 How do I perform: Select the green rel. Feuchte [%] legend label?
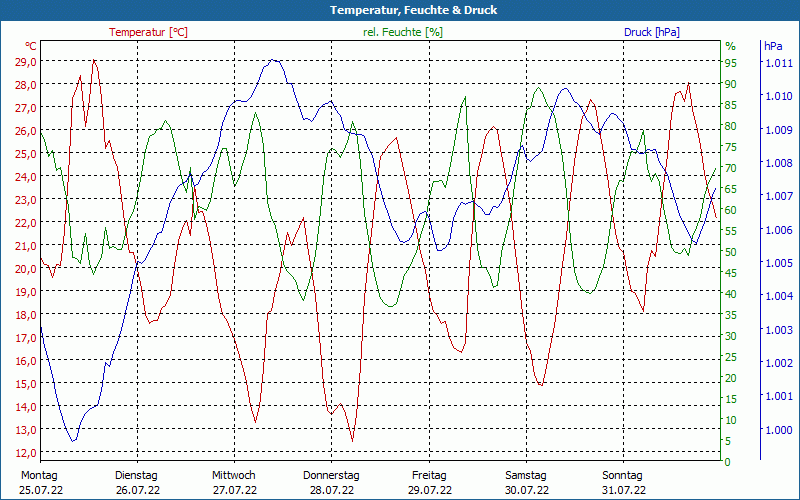click(x=403, y=32)
